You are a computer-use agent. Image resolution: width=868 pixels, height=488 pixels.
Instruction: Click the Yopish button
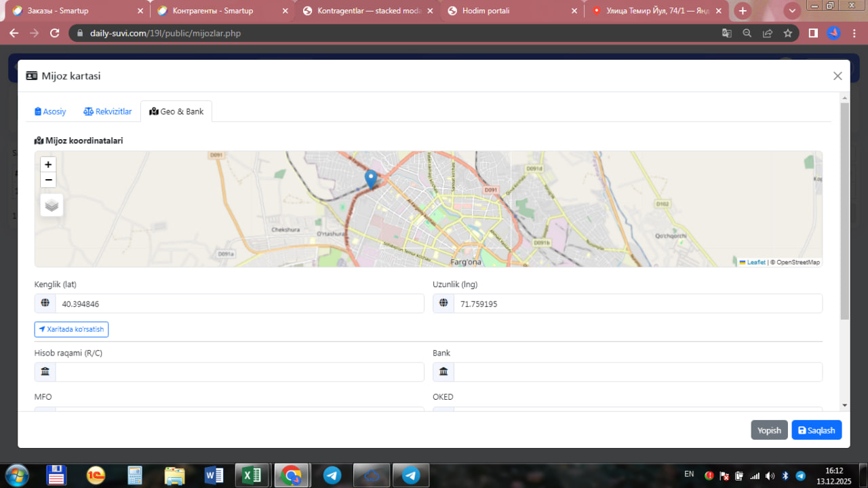tap(769, 430)
